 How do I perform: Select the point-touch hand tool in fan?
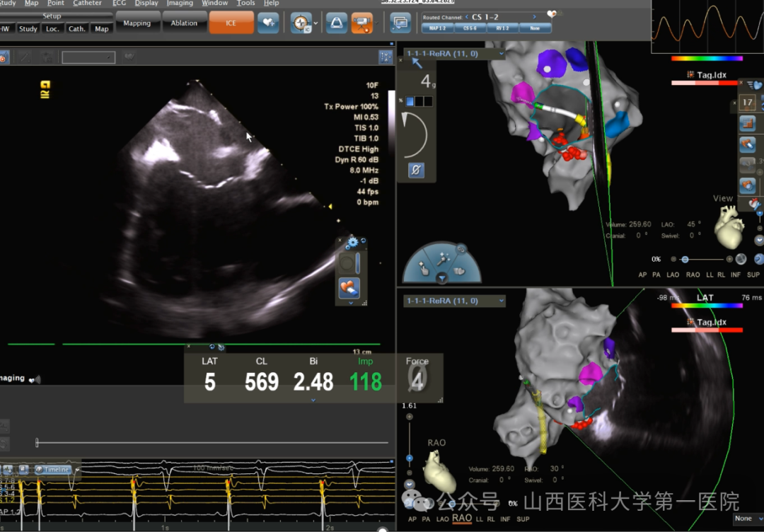tap(424, 268)
